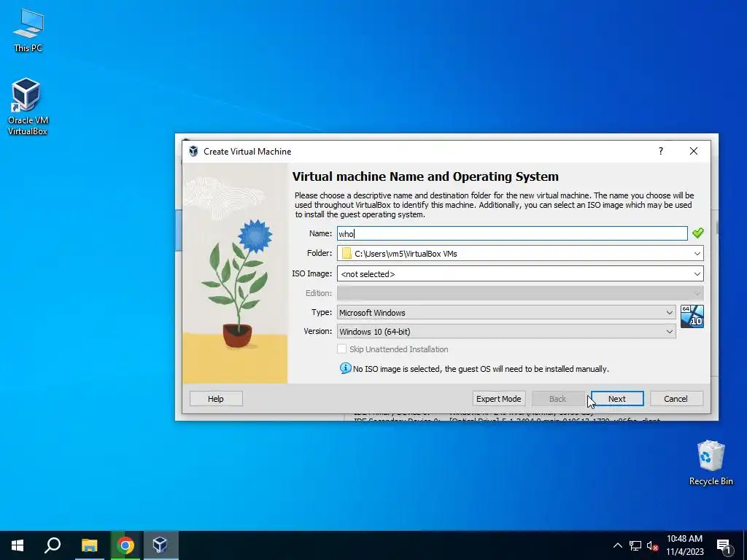Image resolution: width=747 pixels, height=560 pixels.
Task: Click the Help button
Action: [216, 399]
